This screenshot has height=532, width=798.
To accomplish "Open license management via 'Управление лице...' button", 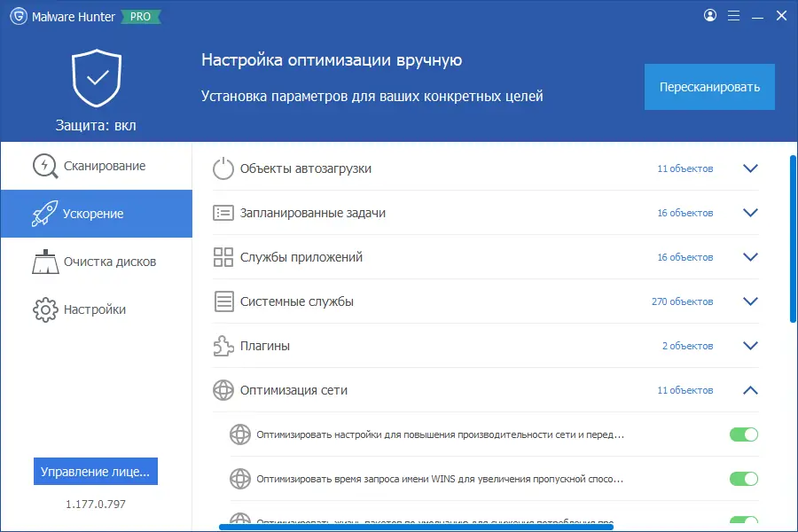I will 96,471.
